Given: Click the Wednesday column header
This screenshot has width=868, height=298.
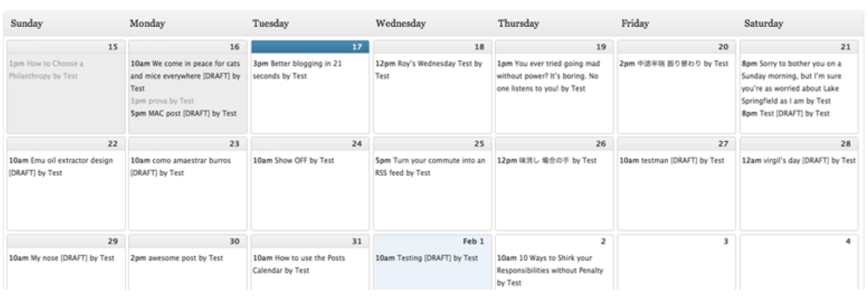Looking at the screenshot, I should click(400, 23).
